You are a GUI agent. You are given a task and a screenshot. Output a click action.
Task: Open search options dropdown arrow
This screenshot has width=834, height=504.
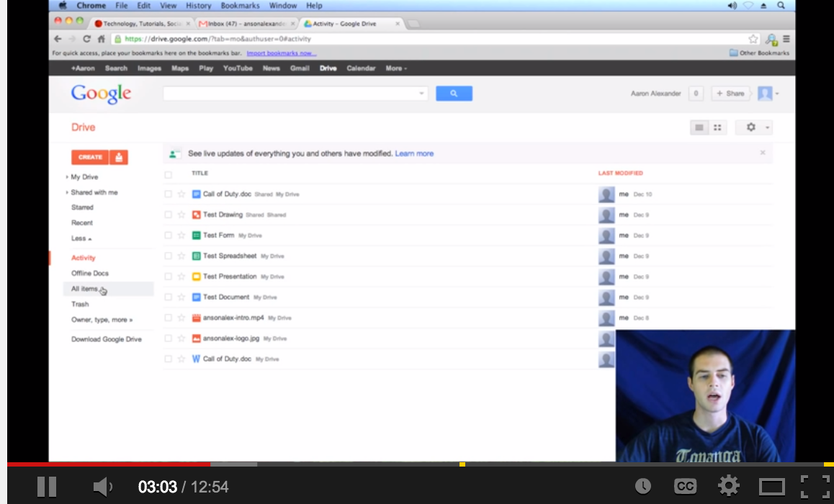click(x=421, y=94)
